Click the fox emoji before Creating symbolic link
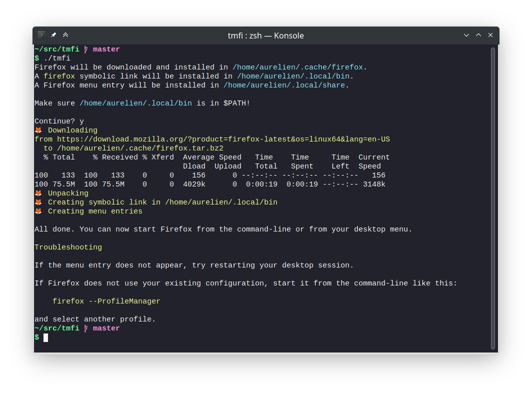The image size is (532, 393). (x=38, y=202)
